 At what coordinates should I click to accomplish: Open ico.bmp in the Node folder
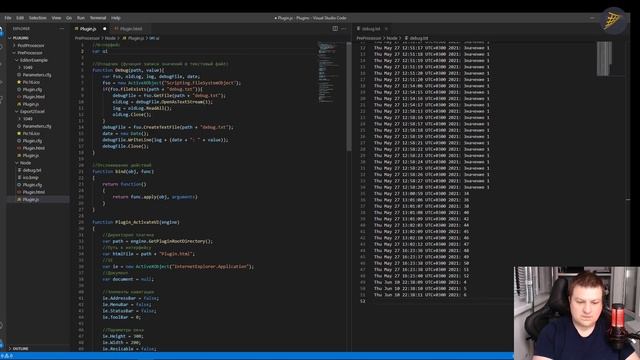coord(31,178)
